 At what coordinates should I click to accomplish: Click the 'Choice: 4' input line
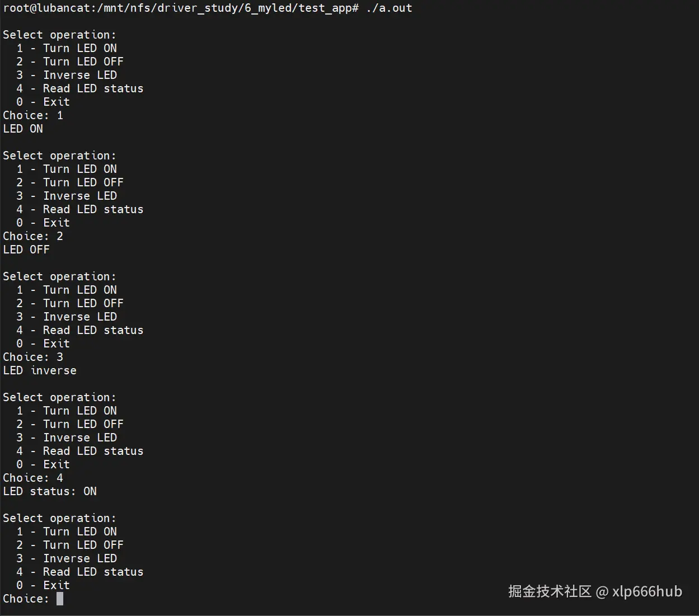pos(33,478)
